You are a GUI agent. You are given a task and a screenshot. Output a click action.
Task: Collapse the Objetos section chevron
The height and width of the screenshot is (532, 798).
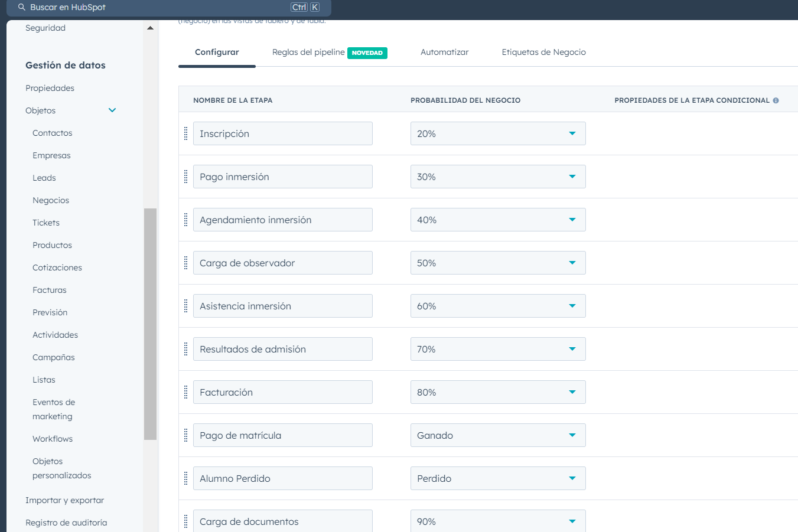coord(112,110)
